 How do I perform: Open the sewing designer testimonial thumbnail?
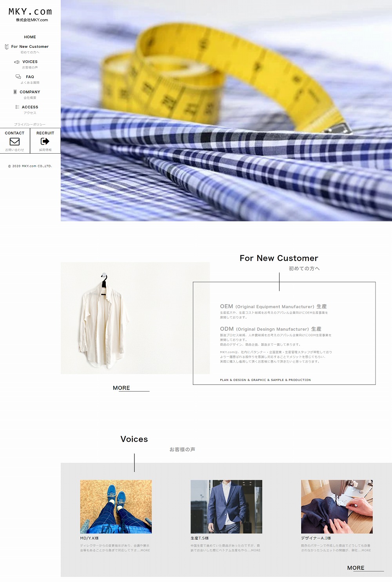tap(337, 506)
